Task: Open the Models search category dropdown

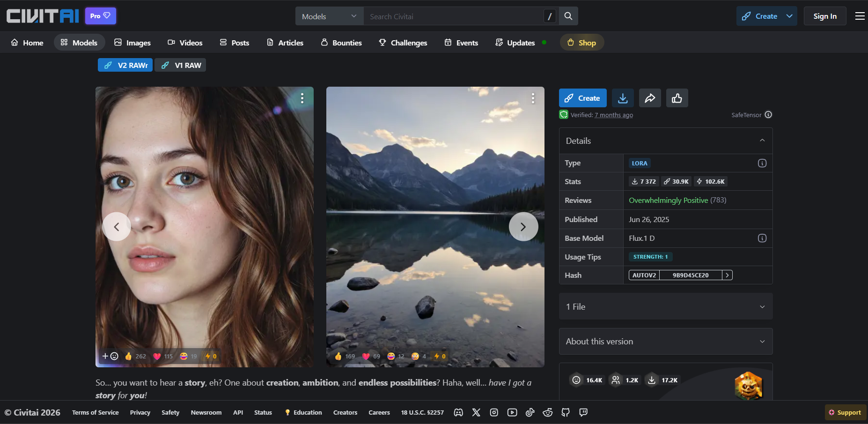Action: (x=330, y=16)
